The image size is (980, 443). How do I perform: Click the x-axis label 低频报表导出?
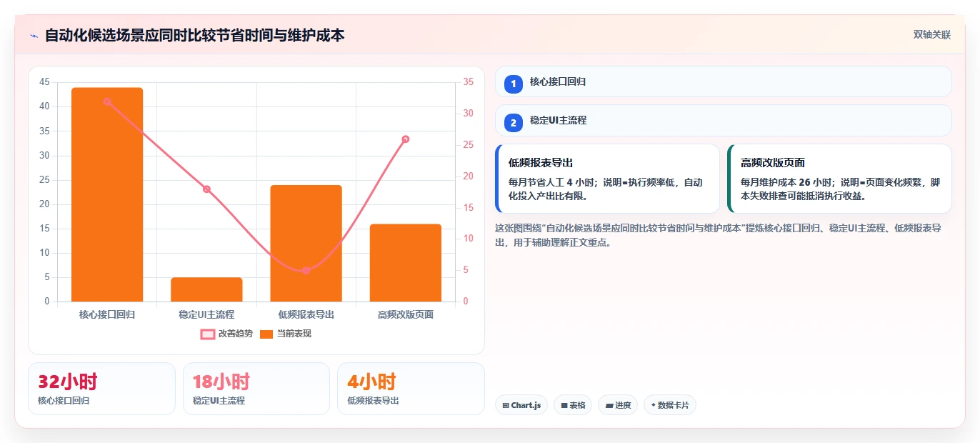[x=306, y=314]
